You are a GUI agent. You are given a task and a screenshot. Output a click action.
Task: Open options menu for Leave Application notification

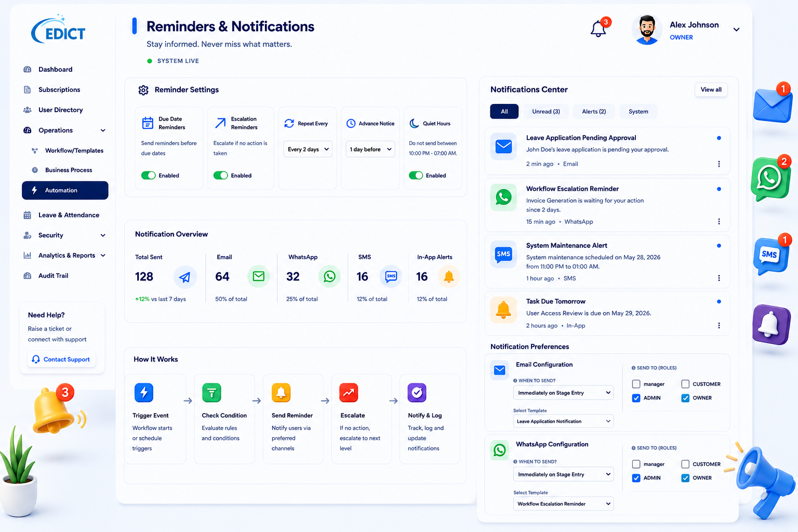(x=719, y=164)
